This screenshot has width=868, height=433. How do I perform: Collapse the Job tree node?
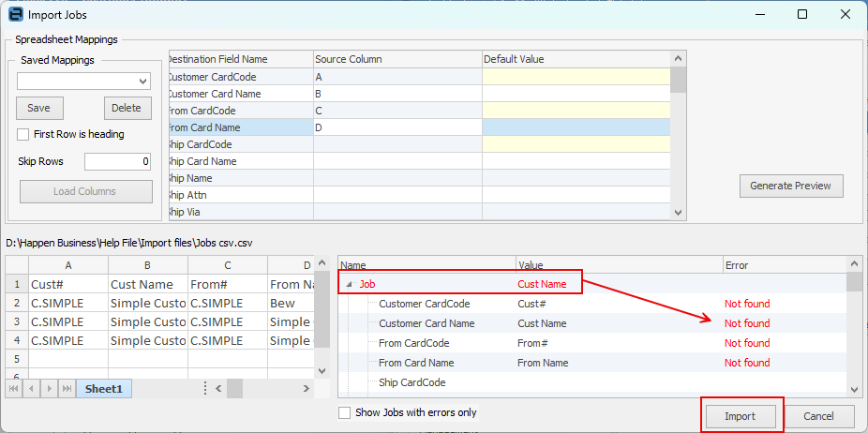pyautogui.click(x=350, y=285)
